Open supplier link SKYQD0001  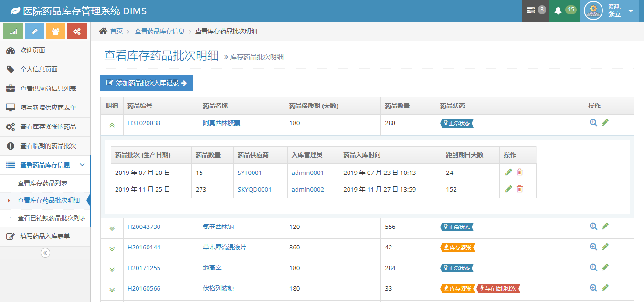[x=254, y=189]
